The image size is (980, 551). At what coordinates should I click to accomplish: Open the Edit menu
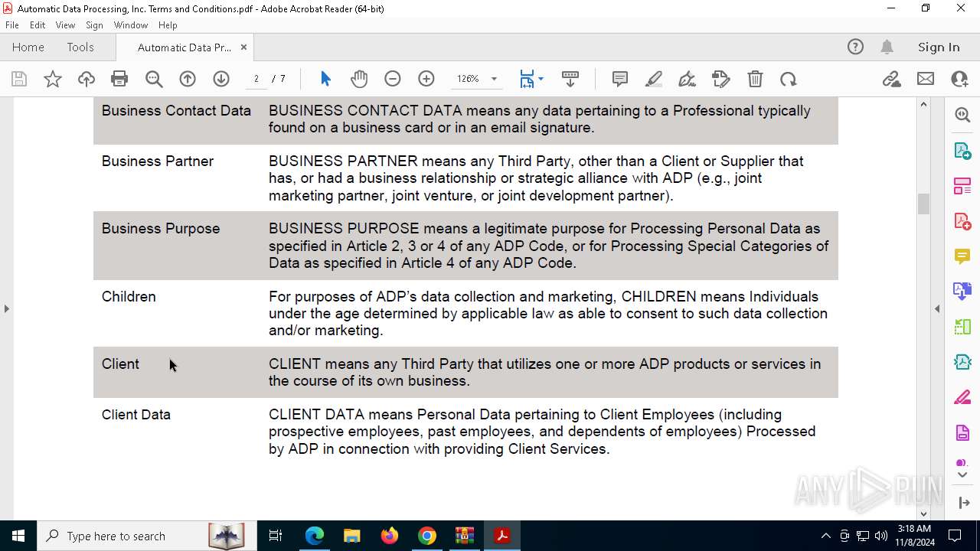pyautogui.click(x=38, y=24)
